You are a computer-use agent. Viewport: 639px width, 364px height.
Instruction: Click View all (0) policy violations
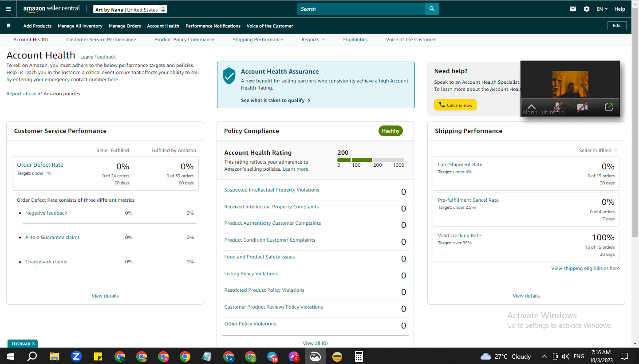tap(315, 343)
